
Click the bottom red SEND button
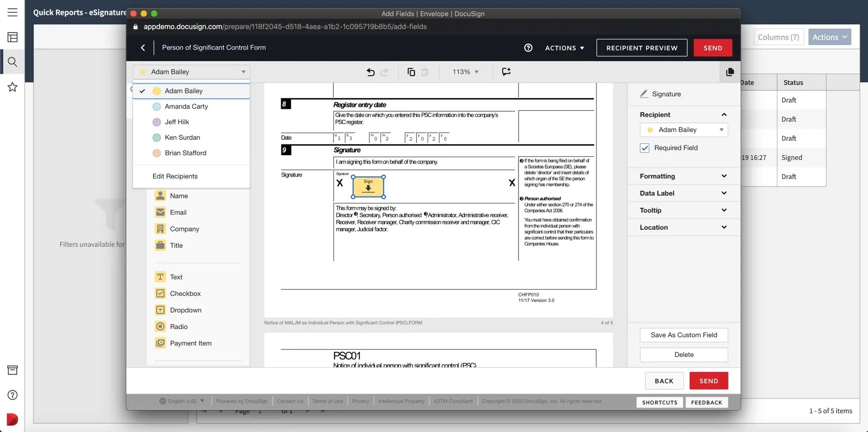pos(709,381)
